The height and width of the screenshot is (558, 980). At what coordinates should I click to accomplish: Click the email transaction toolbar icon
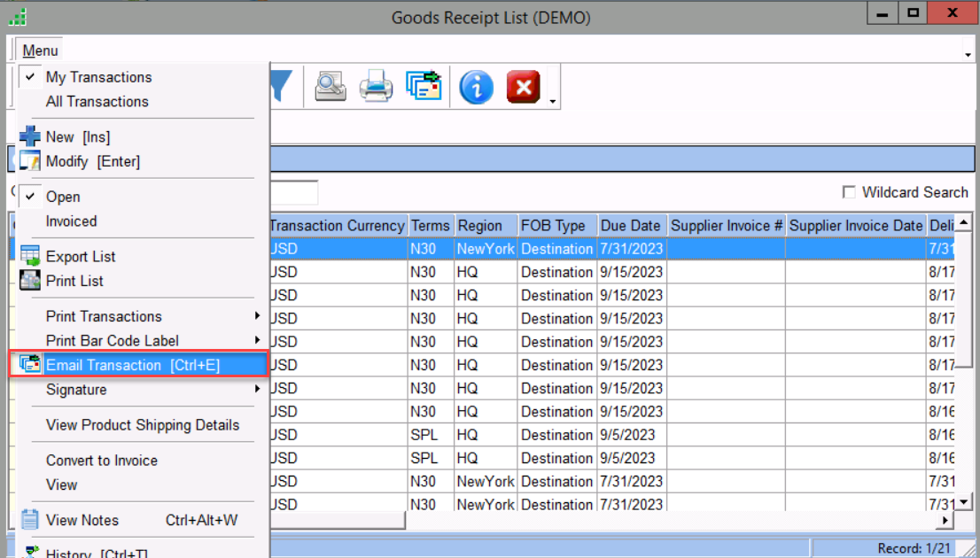coord(424,87)
